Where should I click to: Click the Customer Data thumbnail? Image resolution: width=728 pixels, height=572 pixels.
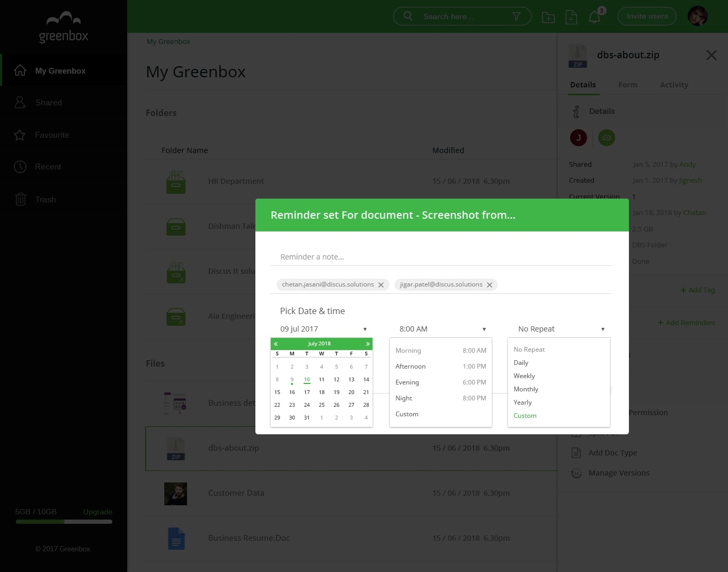click(176, 494)
